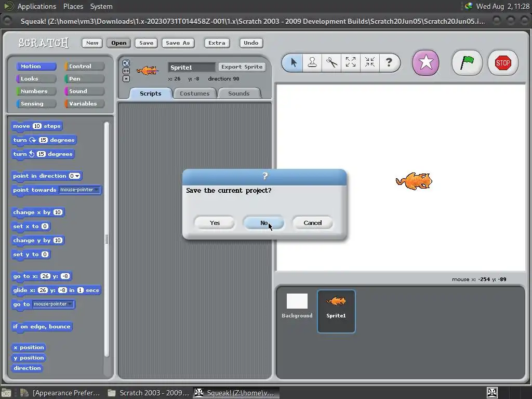
Task: Click the if on edge, bounce block
Action: pyautogui.click(x=42, y=326)
